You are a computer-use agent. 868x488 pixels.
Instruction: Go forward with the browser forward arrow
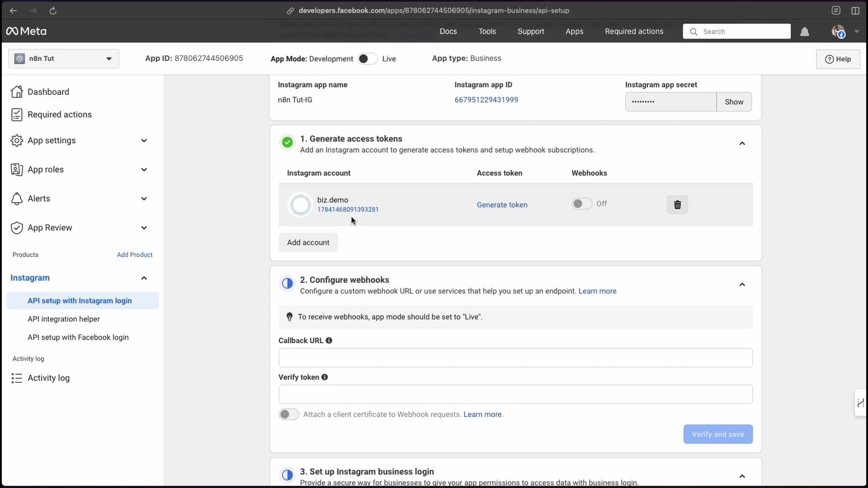point(33,10)
